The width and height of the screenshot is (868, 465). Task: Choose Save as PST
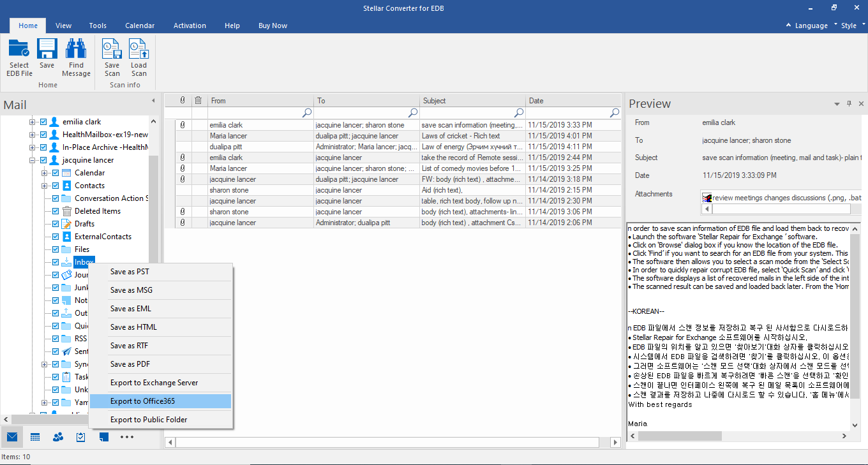(161, 272)
